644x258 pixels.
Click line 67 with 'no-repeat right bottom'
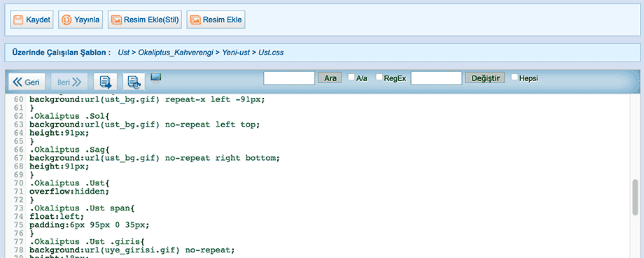click(155, 158)
